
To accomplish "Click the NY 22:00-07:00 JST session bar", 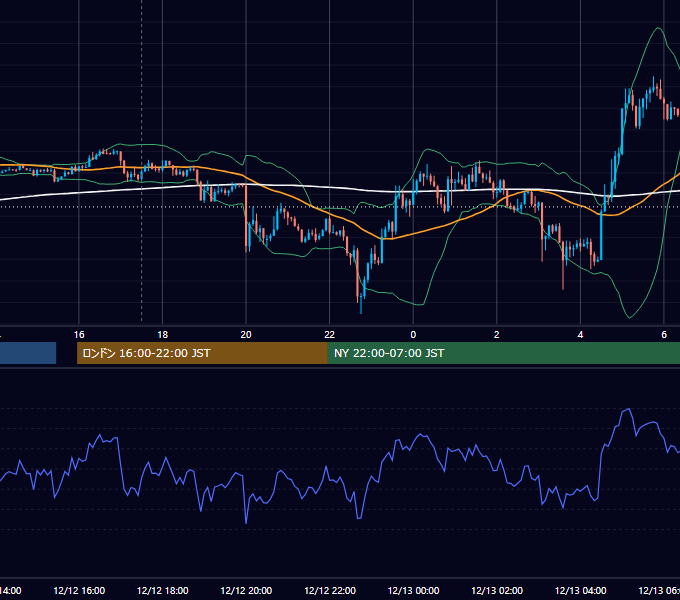I will pos(503,353).
